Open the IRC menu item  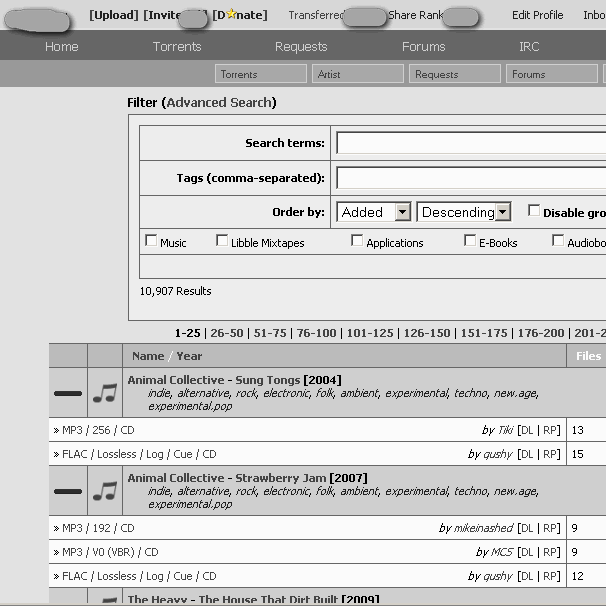(x=529, y=46)
